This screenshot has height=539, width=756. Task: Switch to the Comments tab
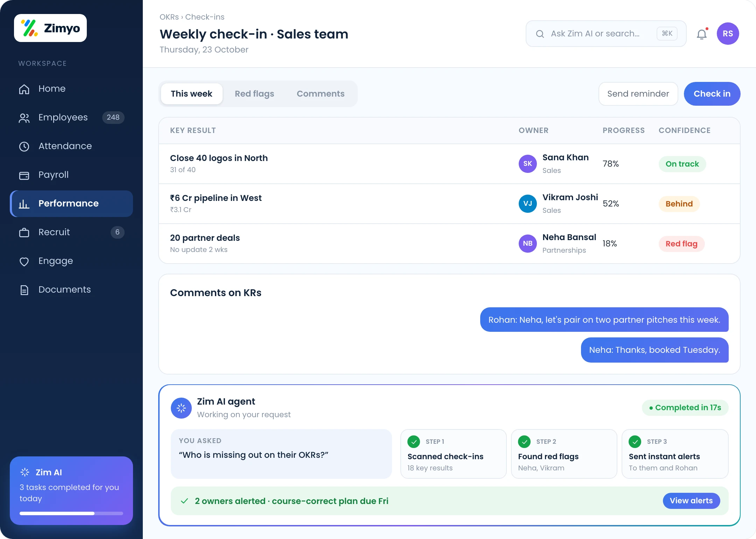[321, 94]
